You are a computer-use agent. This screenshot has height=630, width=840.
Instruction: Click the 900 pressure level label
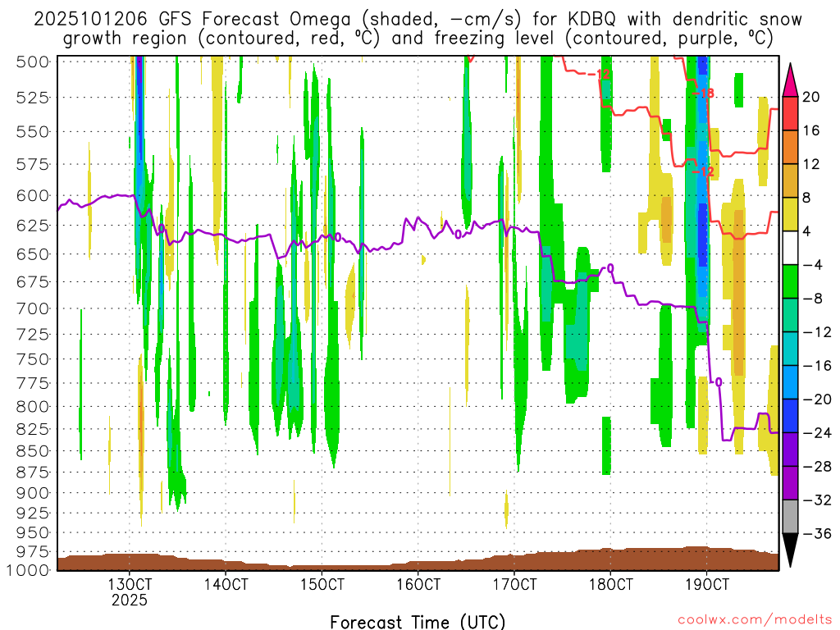tap(33, 493)
